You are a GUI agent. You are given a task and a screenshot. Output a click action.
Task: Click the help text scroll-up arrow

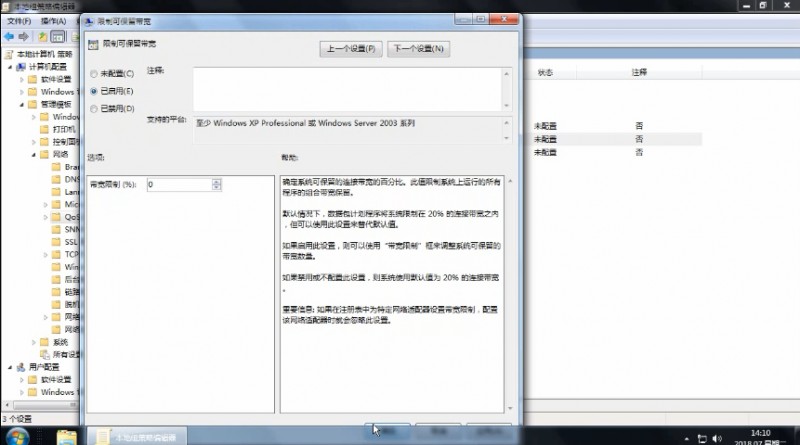point(510,181)
